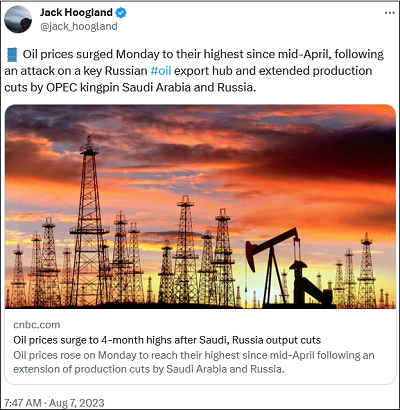Click 'export hub and extended production' text
Image resolution: width=400 pixels, height=410 pixels.
[273, 71]
